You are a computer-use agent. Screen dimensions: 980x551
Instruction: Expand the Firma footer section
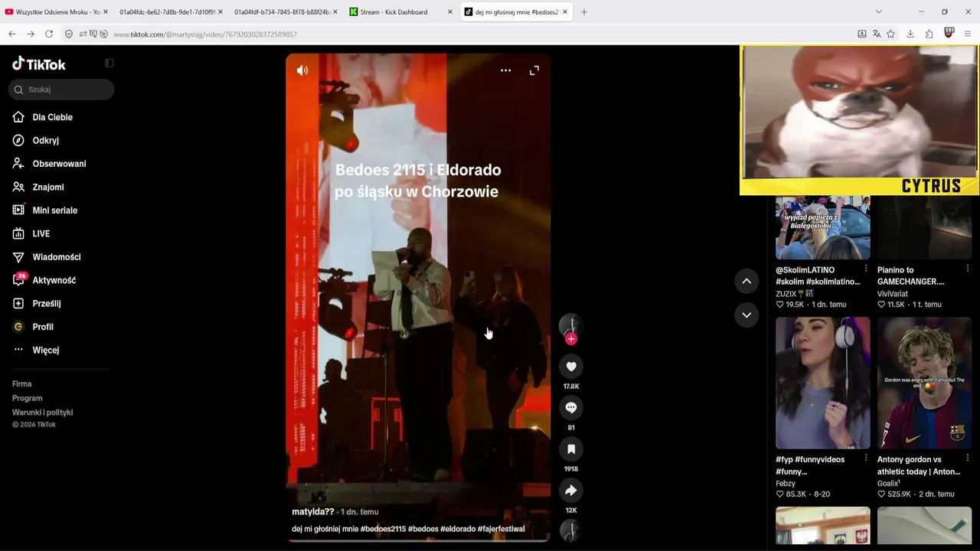[21, 384]
